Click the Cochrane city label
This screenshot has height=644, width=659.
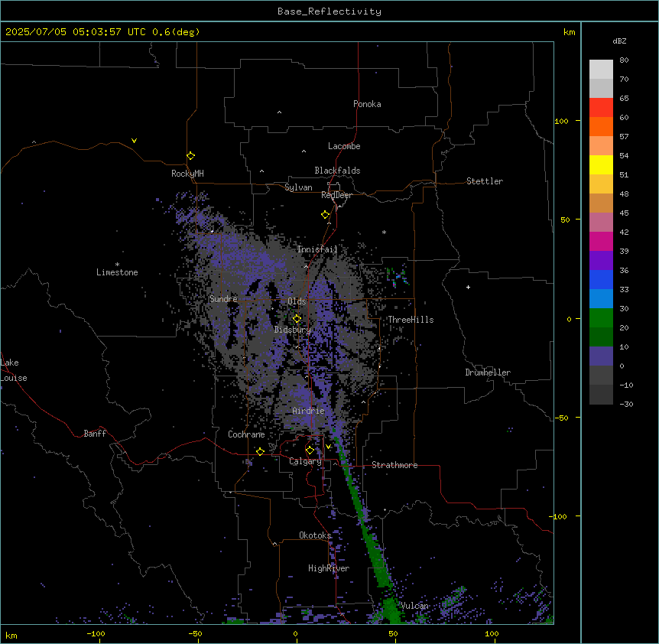pyautogui.click(x=246, y=434)
